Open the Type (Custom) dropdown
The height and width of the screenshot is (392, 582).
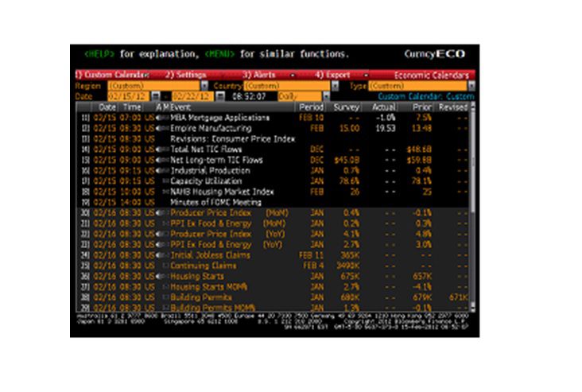pos(471,86)
